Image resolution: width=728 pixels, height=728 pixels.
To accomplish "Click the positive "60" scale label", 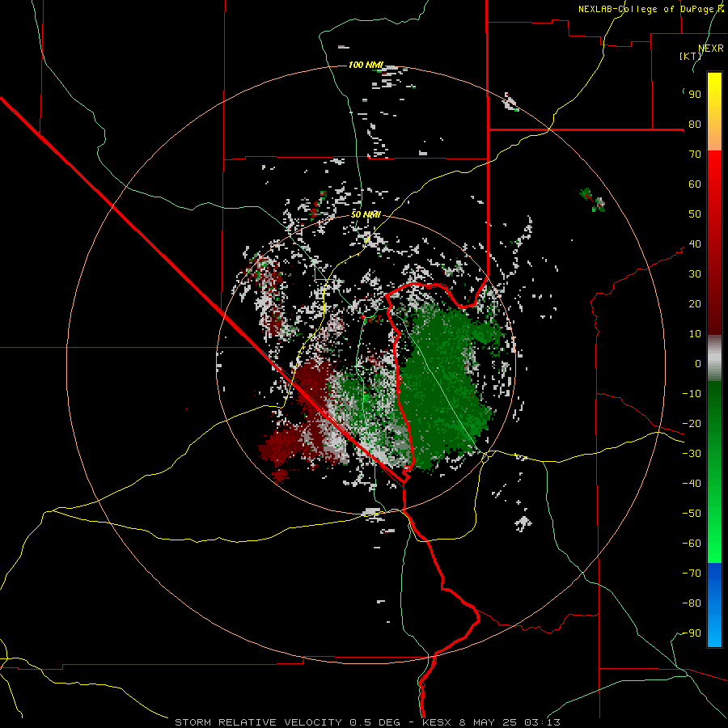I will pos(695,184).
